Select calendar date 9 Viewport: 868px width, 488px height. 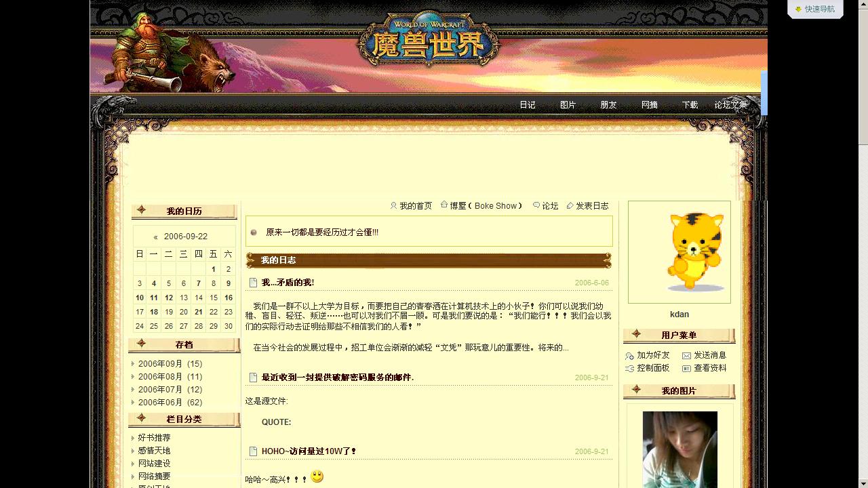click(x=229, y=284)
